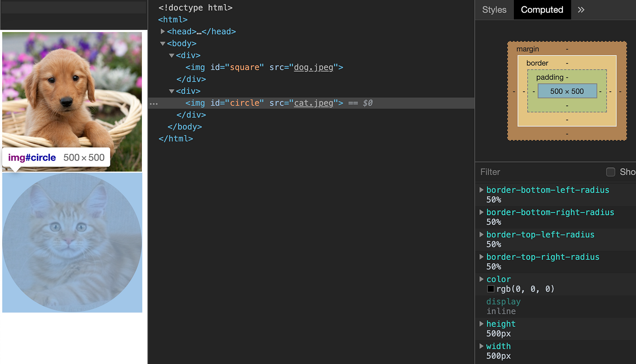Click the 500 × 500 content box in box model

[567, 91]
